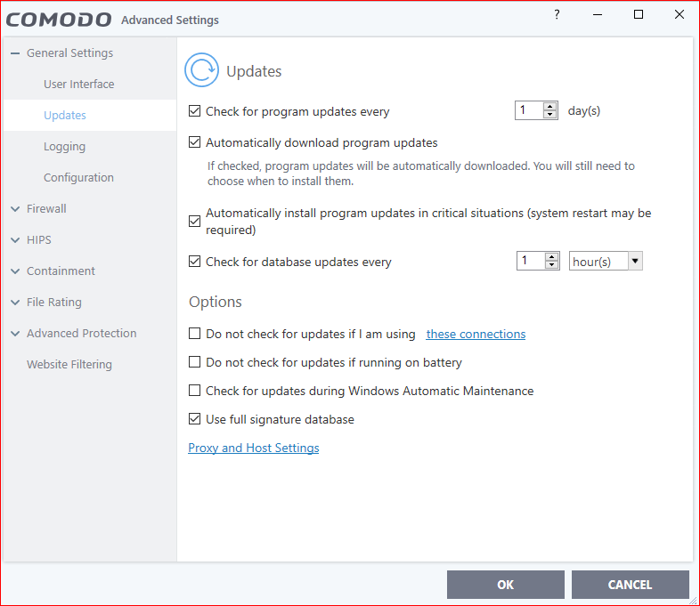The width and height of the screenshot is (700, 606).
Task: Increase database update interval up arrow
Action: point(552,256)
